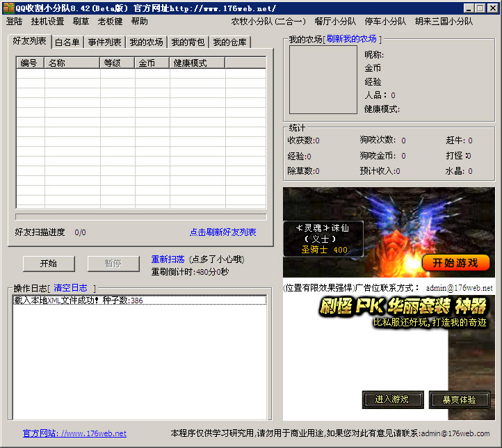Switch to the 我的农场 tab
This screenshot has height=448, width=502.
(x=146, y=42)
